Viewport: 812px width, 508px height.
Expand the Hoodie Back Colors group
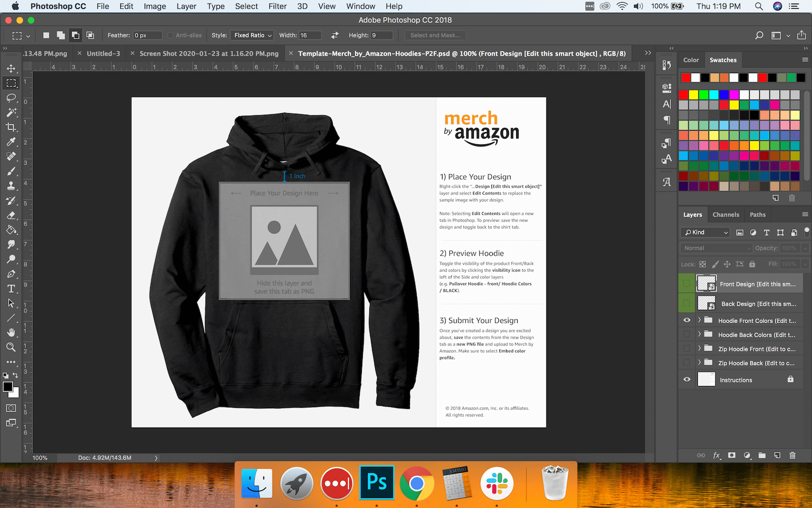click(699, 334)
